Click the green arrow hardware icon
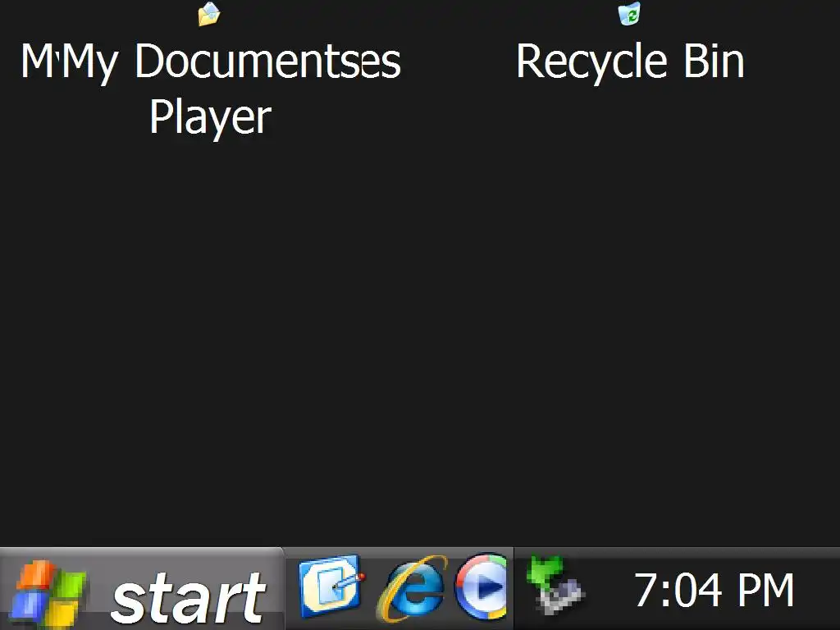Screen dimensions: 840x630 click(555, 584)
